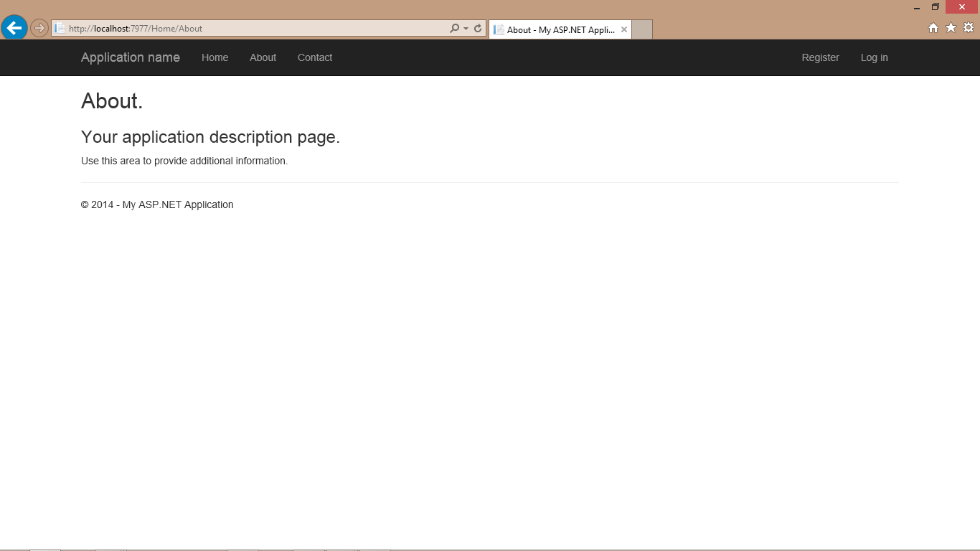Click the Application name brand link
The image size is (980, 551).
(131, 57)
